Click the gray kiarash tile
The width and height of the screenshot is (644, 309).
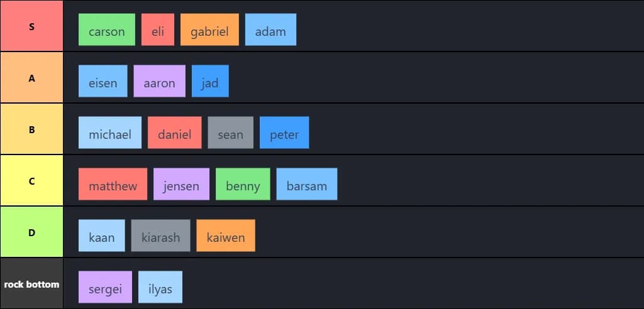pos(160,236)
